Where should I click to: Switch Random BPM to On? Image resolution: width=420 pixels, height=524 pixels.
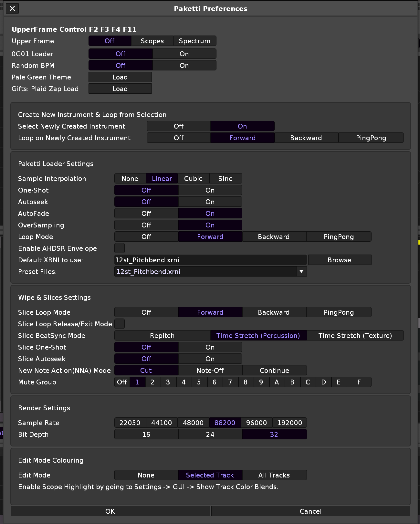184,66
